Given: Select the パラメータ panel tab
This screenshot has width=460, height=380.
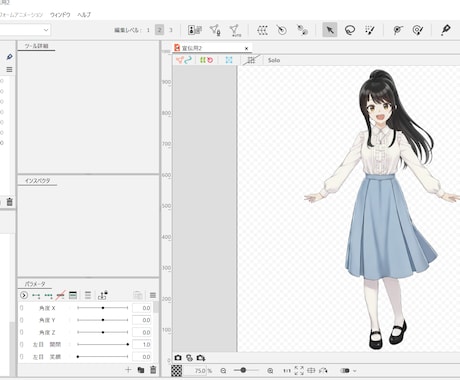Looking at the screenshot, I should [x=35, y=284].
